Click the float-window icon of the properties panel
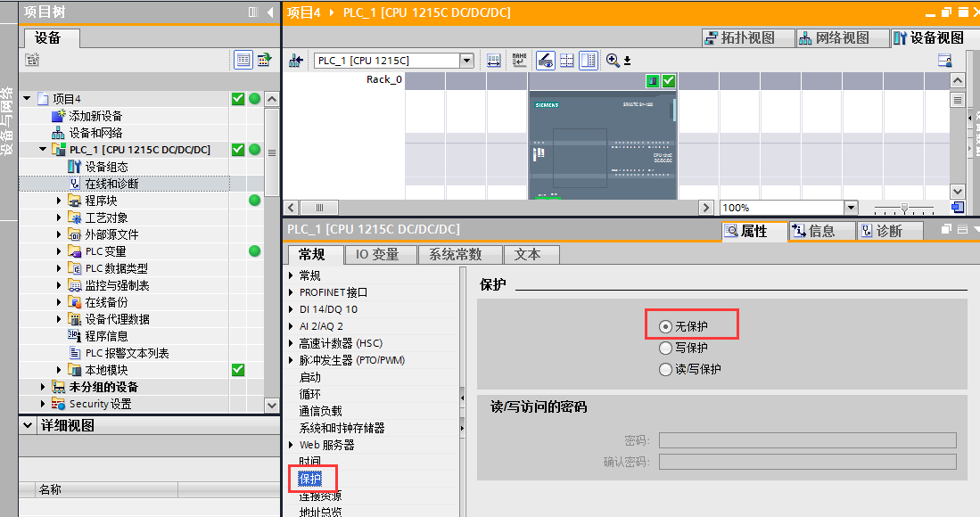This screenshot has width=980, height=517. (946, 229)
